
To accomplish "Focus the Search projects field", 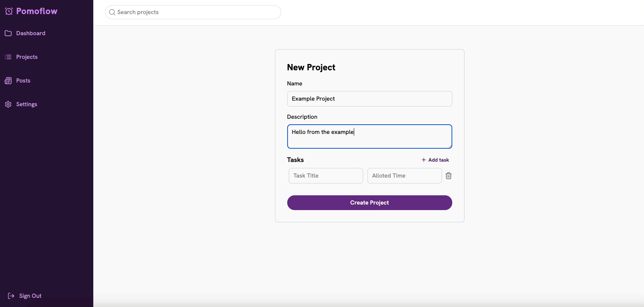I will [196, 12].
